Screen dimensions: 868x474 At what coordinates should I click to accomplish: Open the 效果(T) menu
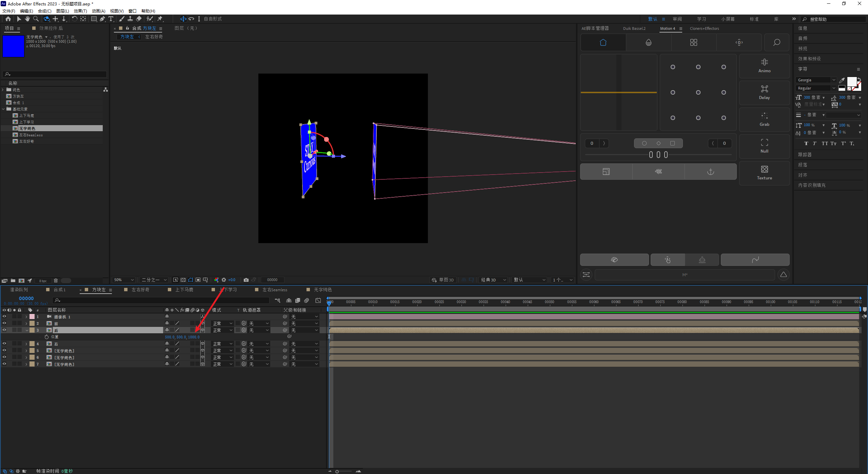(x=80, y=11)
